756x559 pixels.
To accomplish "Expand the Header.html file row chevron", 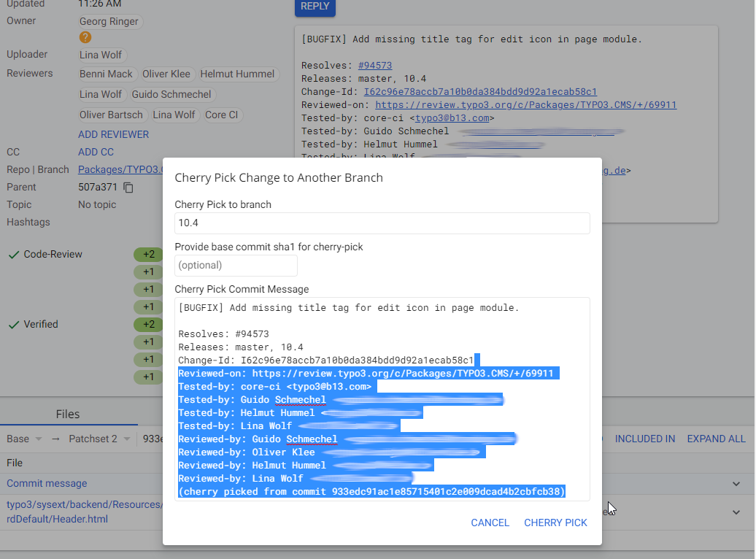I will pos(736,512).
